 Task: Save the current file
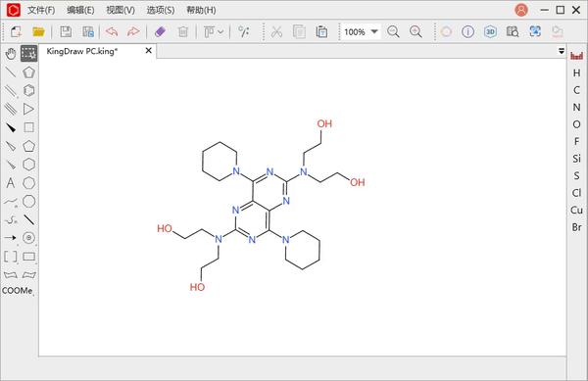pyautogui.click(x=66, y=32)
